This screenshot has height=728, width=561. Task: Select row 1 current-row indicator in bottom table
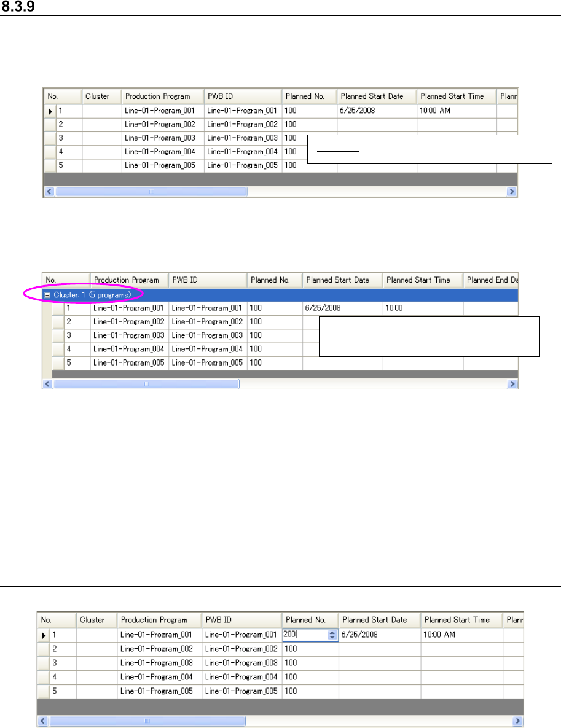pos(44,635)
